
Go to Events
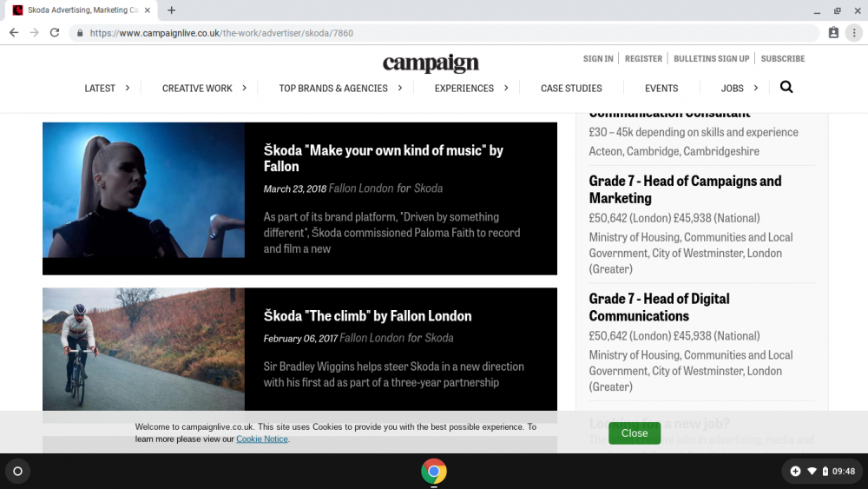click(661, 88)
